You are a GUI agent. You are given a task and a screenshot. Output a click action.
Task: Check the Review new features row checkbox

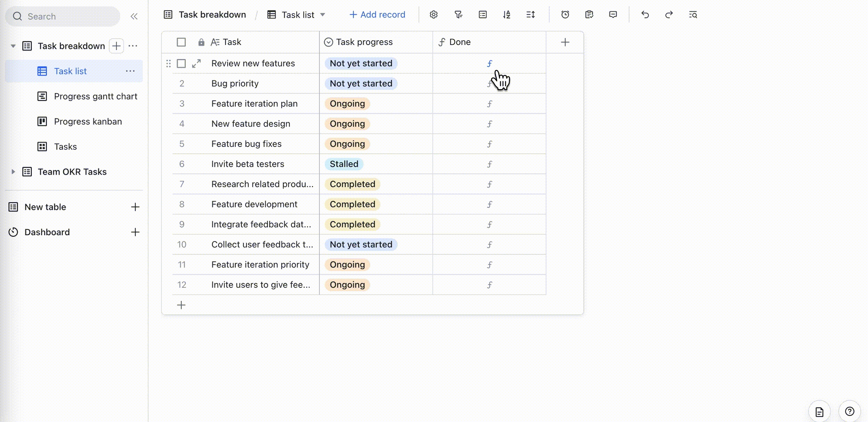click(x=181, y=63)
